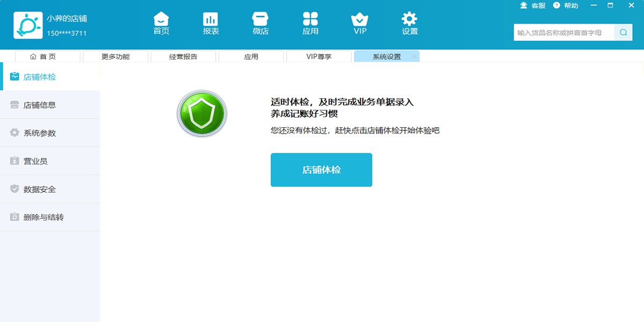Image resolution: width=644 pixels, height=322 pixels.
Task: Click the search magnifier icon
Action: point(623,33)
